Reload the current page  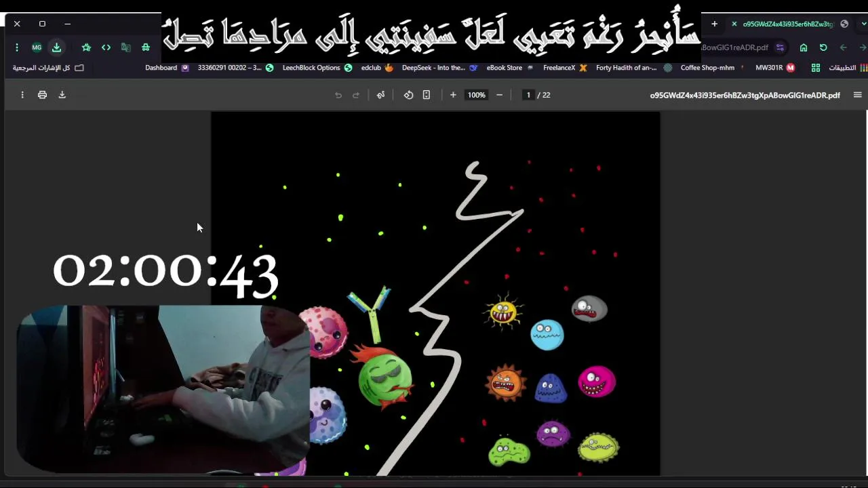[823, 47]
